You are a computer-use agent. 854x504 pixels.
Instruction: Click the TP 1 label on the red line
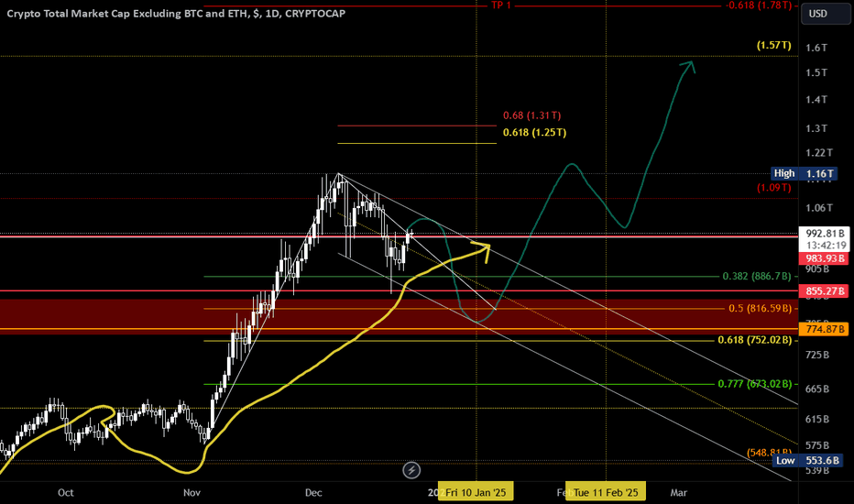click(501, 5)
